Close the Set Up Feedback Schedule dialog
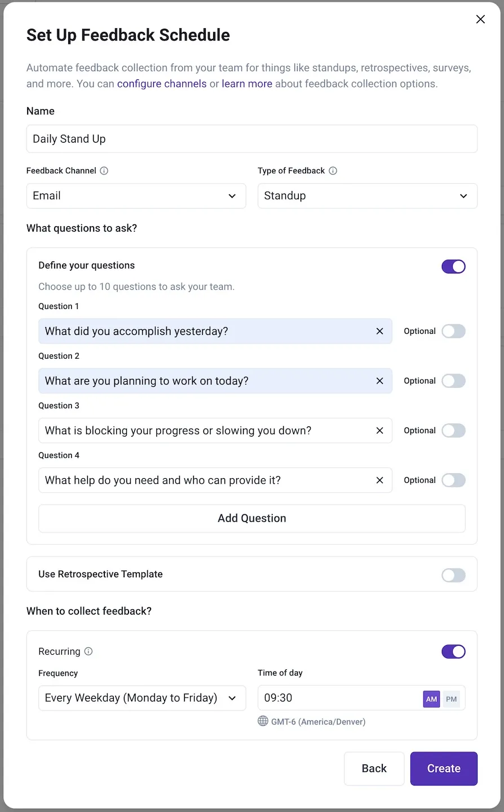504x812 pixels. 480,19
